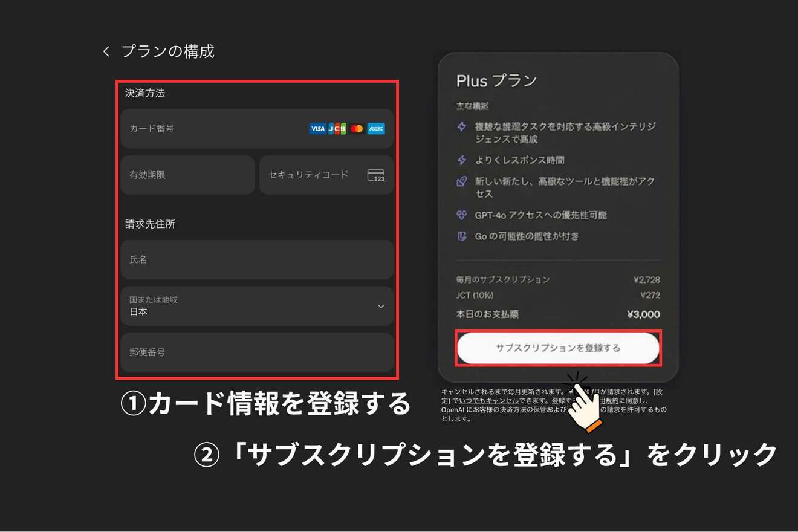Click the icon beside GPT-4o アクセス line

462,215
